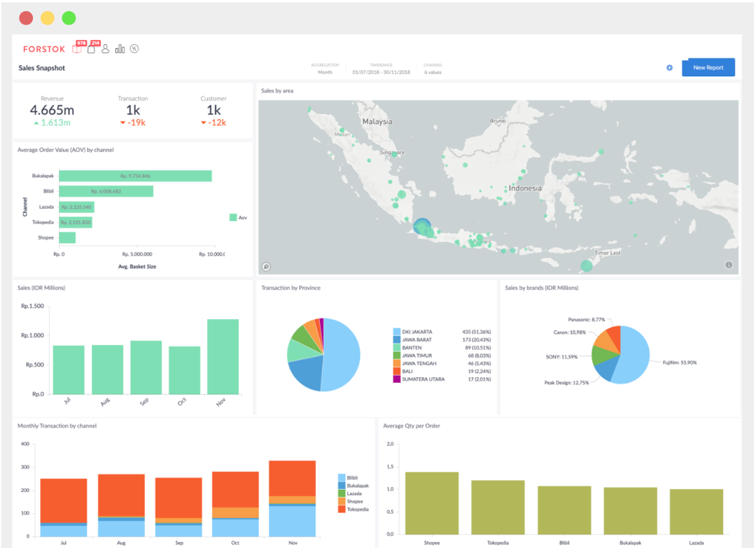The height and width of the screenshot is (548, 756).
Task: Click the Peak Design: 12,75% label
Action: pos(566,383)
